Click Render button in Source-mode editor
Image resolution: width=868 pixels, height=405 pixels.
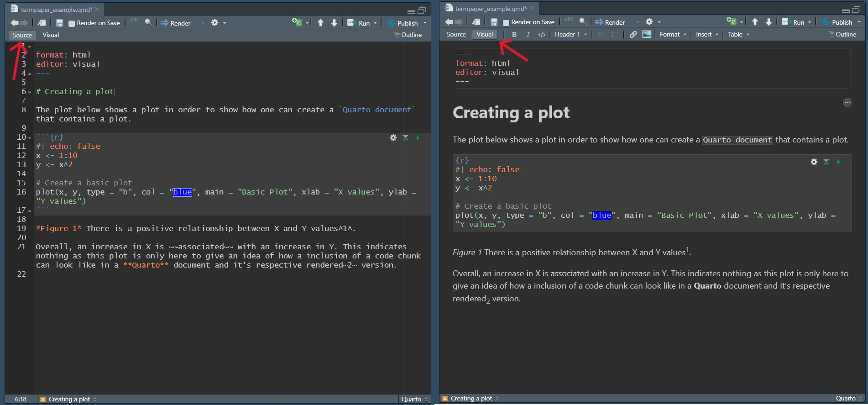175,23
